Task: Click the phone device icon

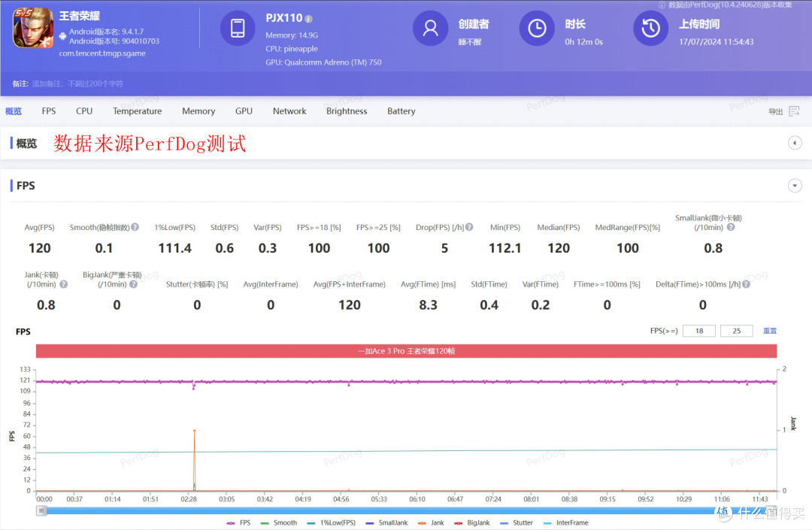Action: pos(238,28)
